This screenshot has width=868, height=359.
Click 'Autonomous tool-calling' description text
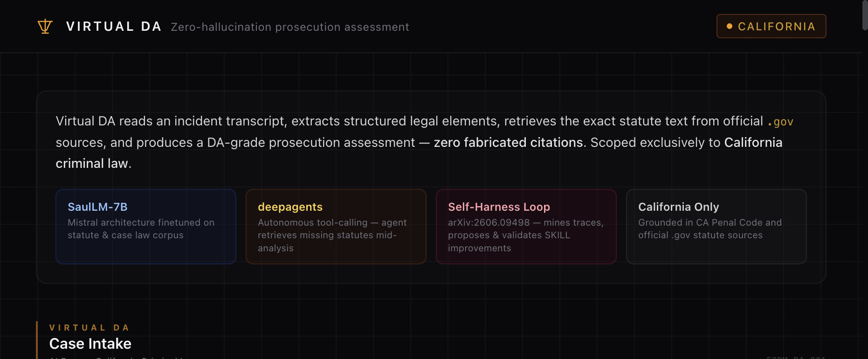tap(313, 222)
